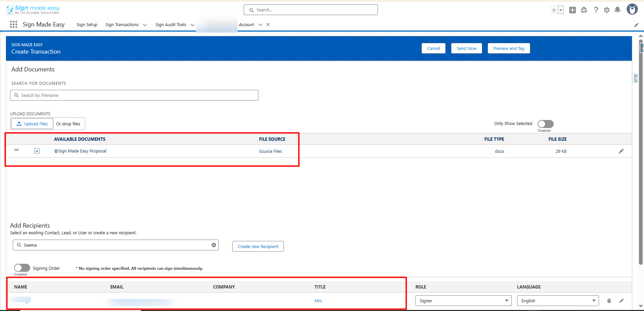
Task: Open the English language dropdown
Action: coord(558,301)
